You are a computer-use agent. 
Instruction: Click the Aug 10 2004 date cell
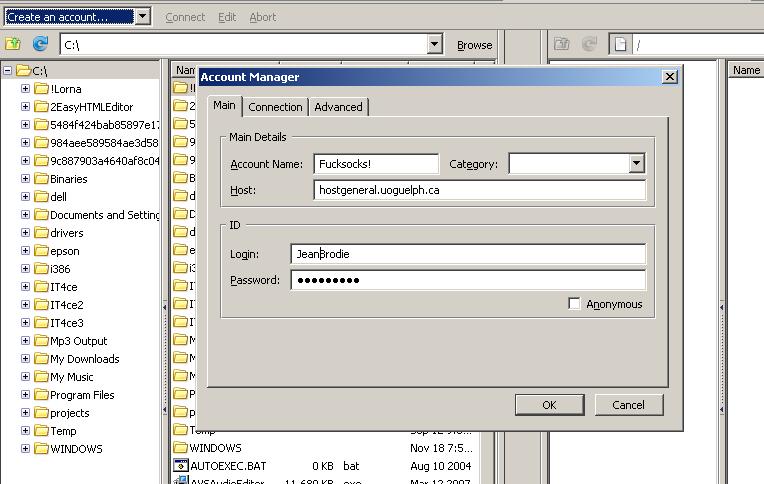[440, 466]
